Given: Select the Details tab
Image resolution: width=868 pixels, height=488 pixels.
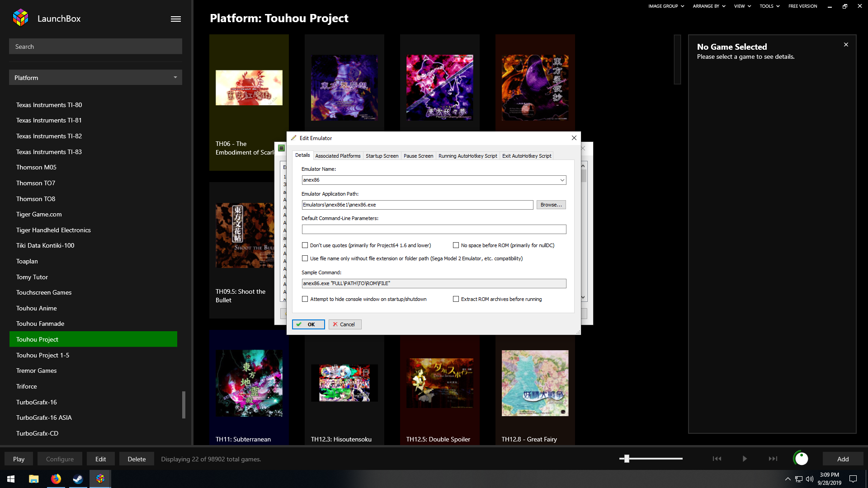Looking at the screenshot, I should coord(302,155).
